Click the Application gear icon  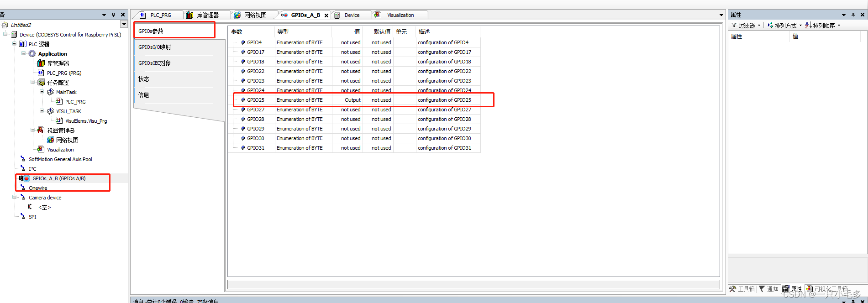[32, 53]
